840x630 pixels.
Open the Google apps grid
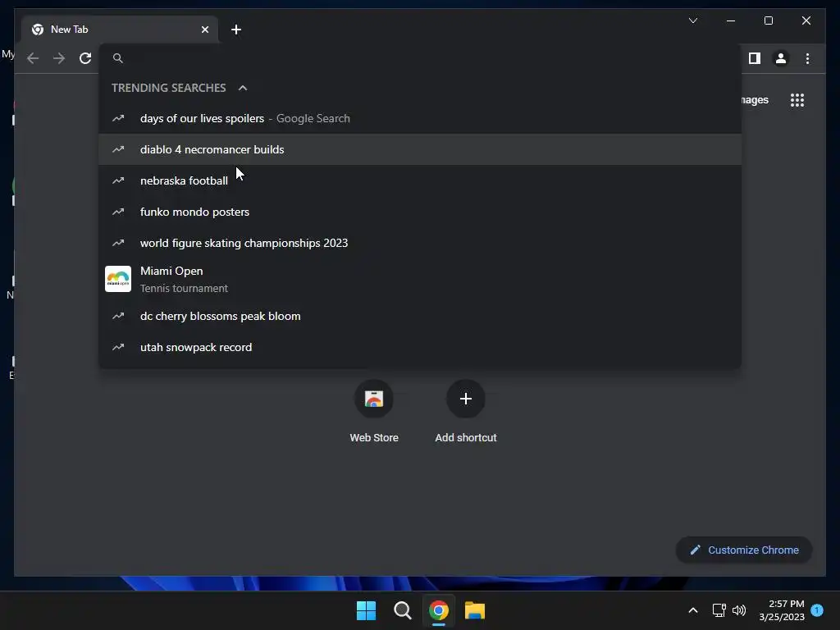pyautogui.click(x=797, y=100)
